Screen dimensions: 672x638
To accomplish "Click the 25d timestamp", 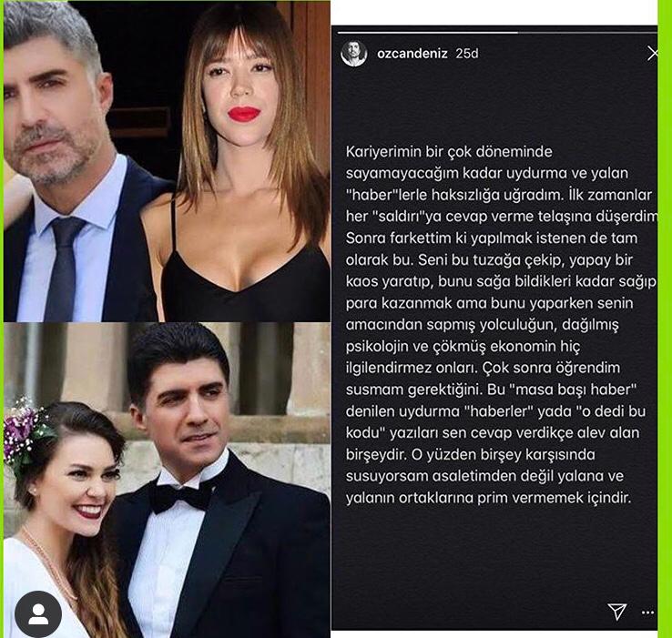I will [467, 54].
